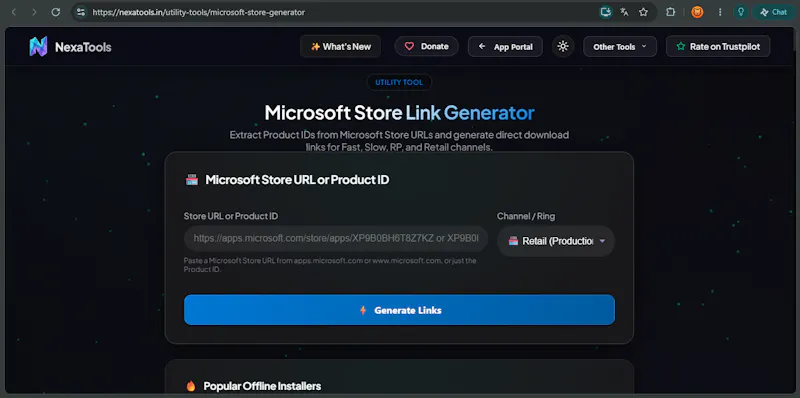Open the browser three-dot menu
This screenshot has height=398, width=800.
point(720,12)
